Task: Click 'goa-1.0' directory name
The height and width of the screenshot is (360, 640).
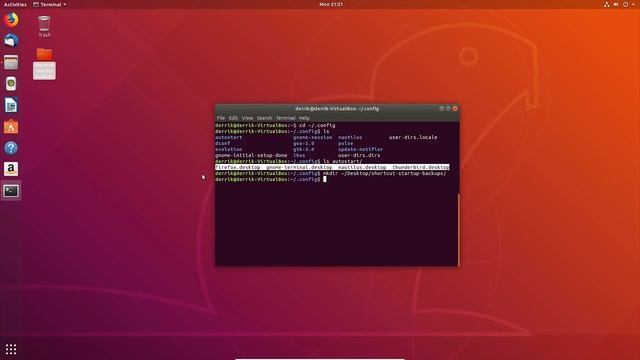Action: click(x=304, y=144)
